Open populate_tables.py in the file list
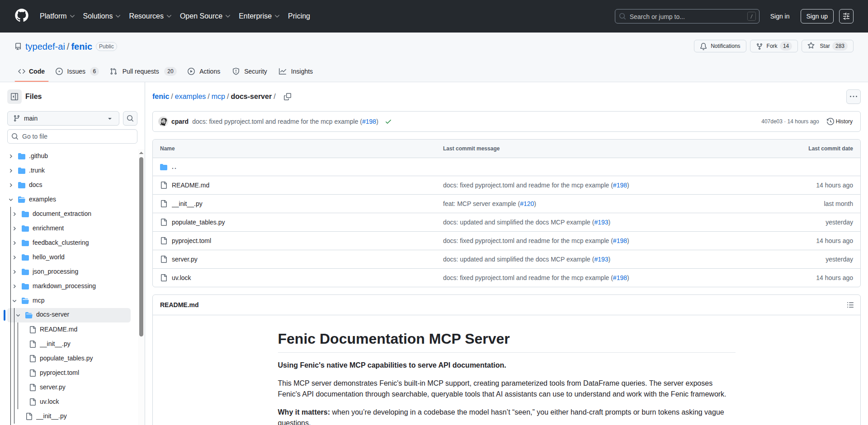Screen dimensions: 868x425 (x=198, y=222)
